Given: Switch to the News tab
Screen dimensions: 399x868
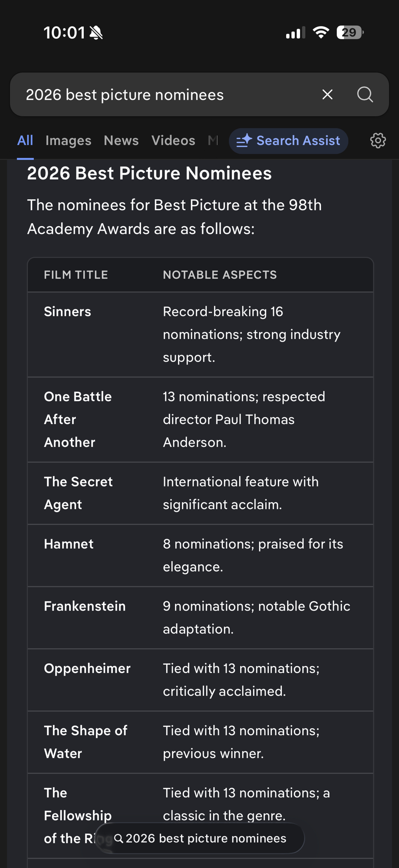Looking at the screenshot, I should pos(121,141).
